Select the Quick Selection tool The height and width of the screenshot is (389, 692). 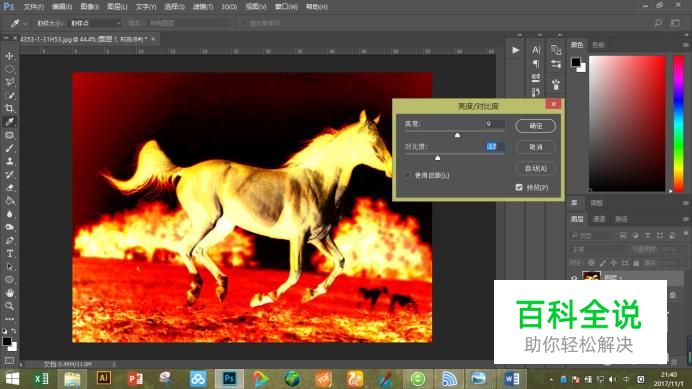(9, 95)
